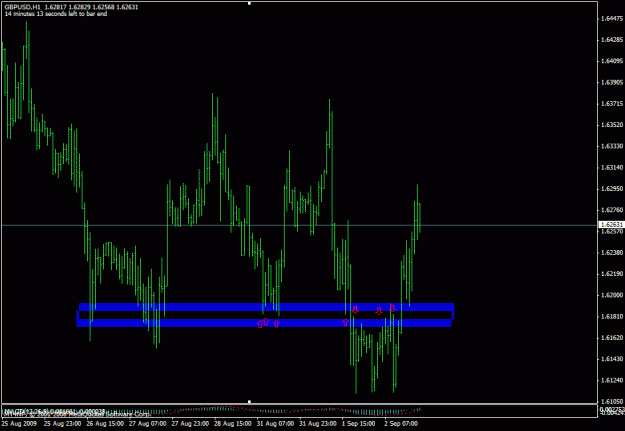Click the 1.61430 price axis label

tap(612, 359)
